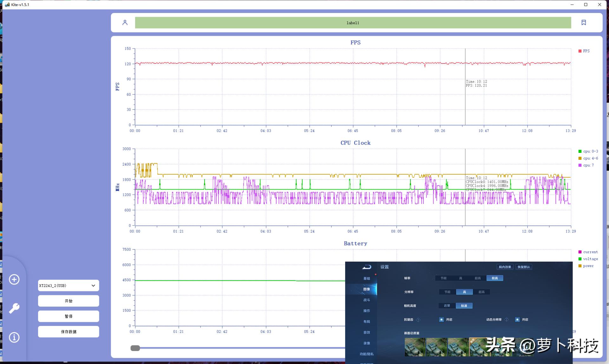Screen dimensions: 609x364
Task: Click the back arrow icon above 基础
Action: click(x=367, y=267)
